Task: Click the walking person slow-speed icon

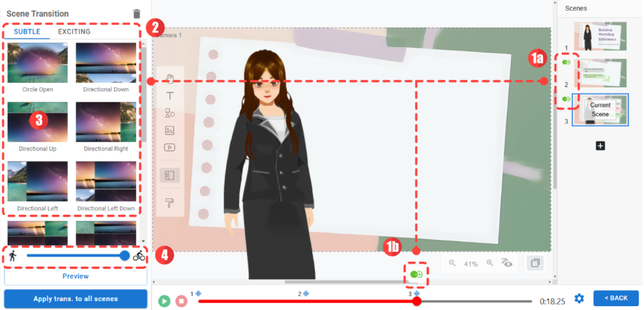Action: click(x=13, y=256)
